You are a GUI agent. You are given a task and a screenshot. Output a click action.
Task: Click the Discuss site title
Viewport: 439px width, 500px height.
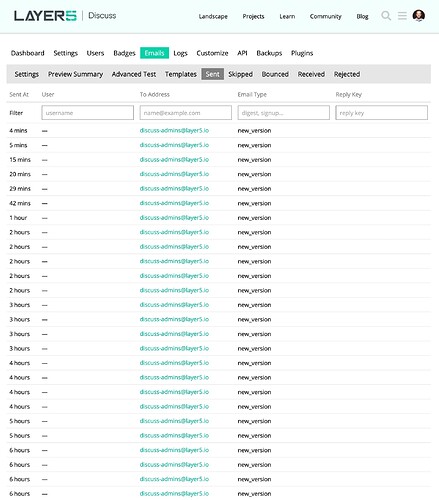[102, 16]
